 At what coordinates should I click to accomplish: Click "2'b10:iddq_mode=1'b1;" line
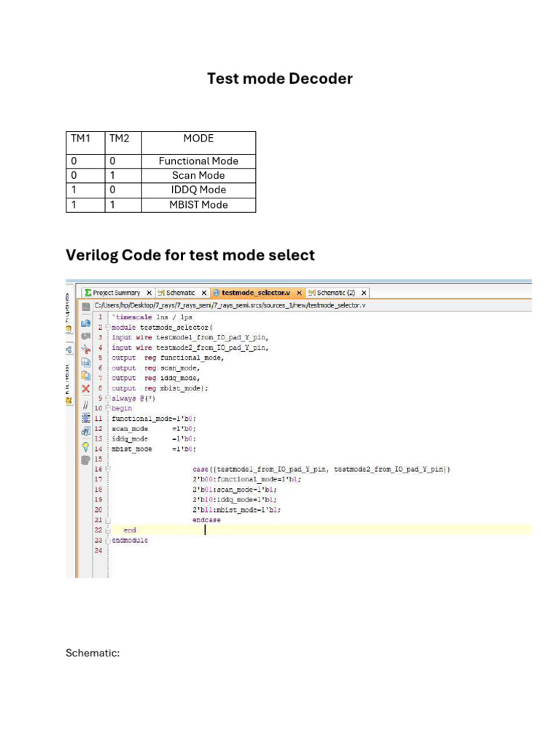(234, 500)
